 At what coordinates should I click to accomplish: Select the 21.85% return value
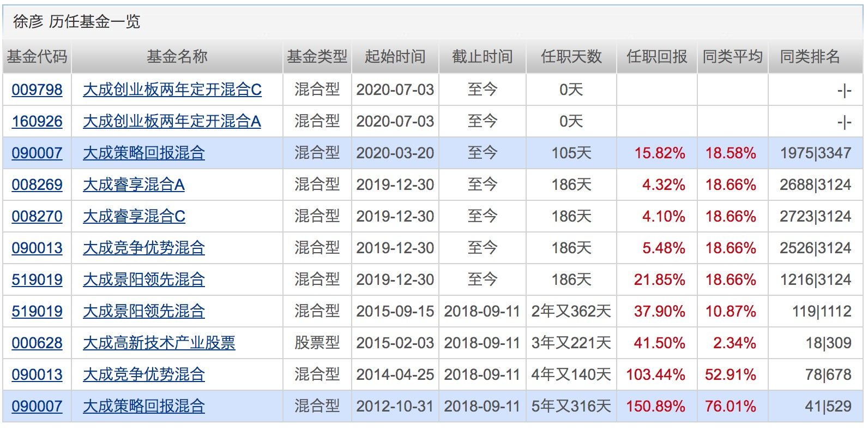click(x=660, y=279)
